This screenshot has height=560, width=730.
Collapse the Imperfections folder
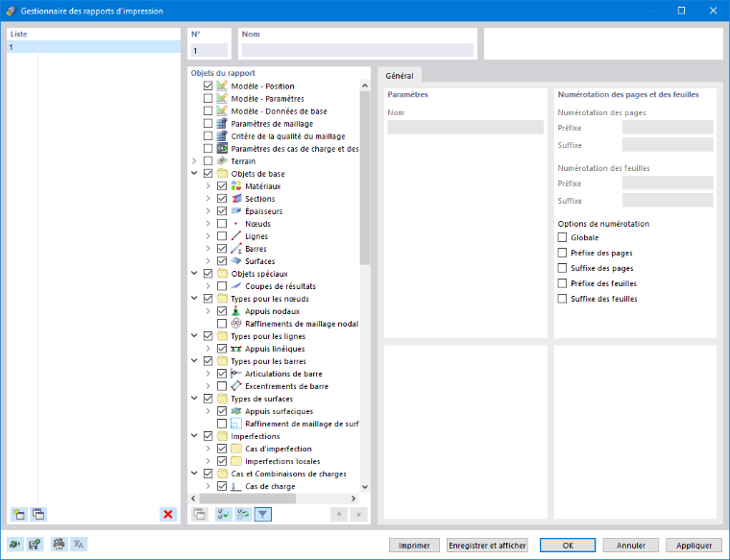click(195, 436)
